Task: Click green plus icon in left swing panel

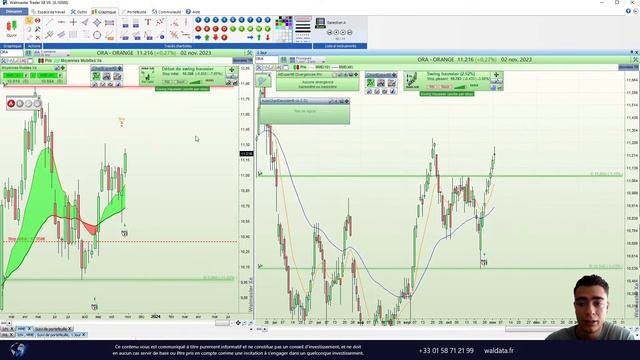Action: (232, 70)
